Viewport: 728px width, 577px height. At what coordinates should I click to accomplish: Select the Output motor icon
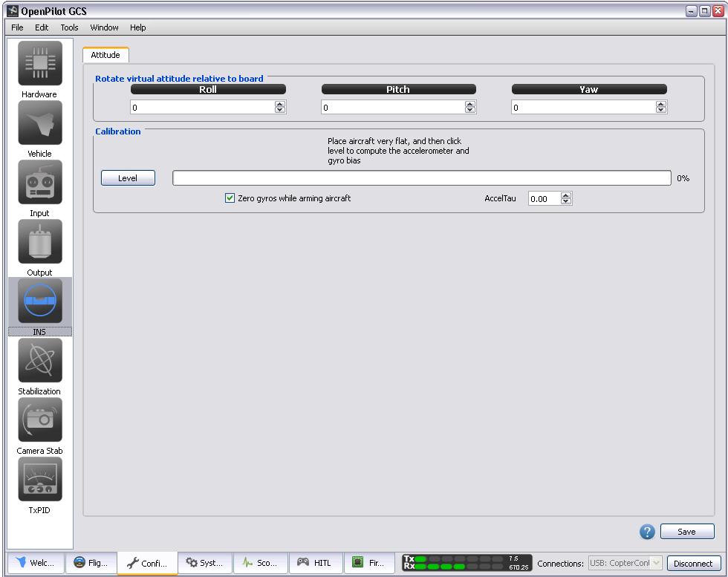[x=40, y=242]
